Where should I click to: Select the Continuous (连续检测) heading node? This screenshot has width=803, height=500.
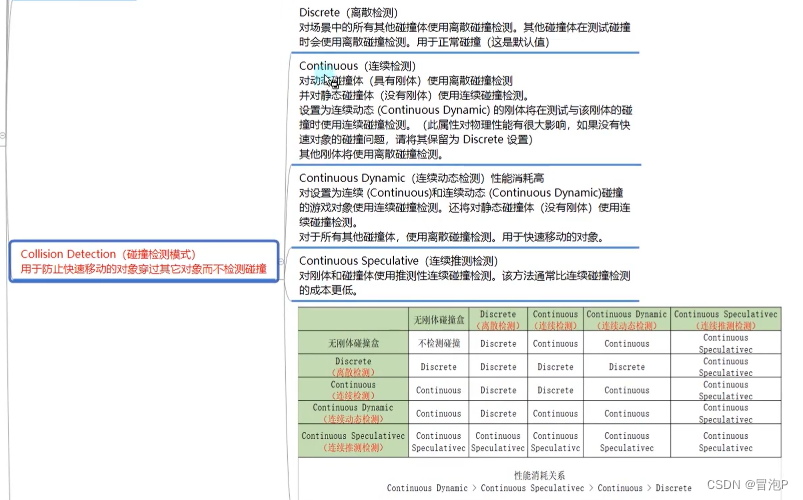click(357, 66)
